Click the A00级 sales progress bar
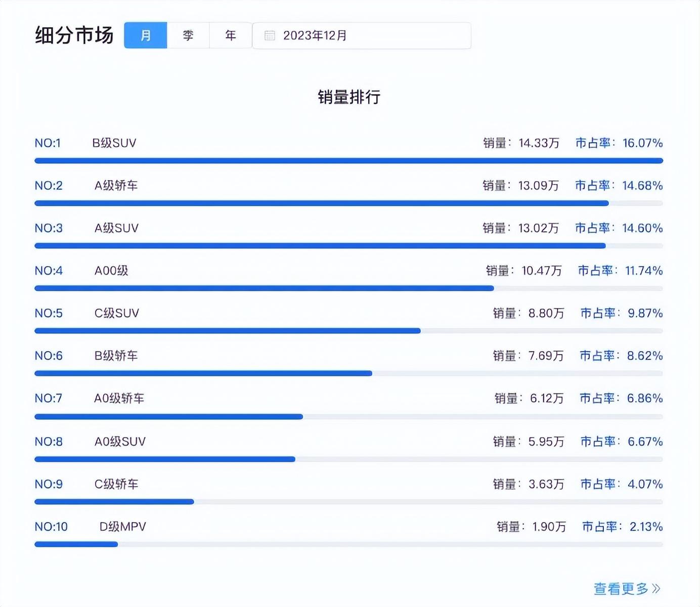 [348, 288]
